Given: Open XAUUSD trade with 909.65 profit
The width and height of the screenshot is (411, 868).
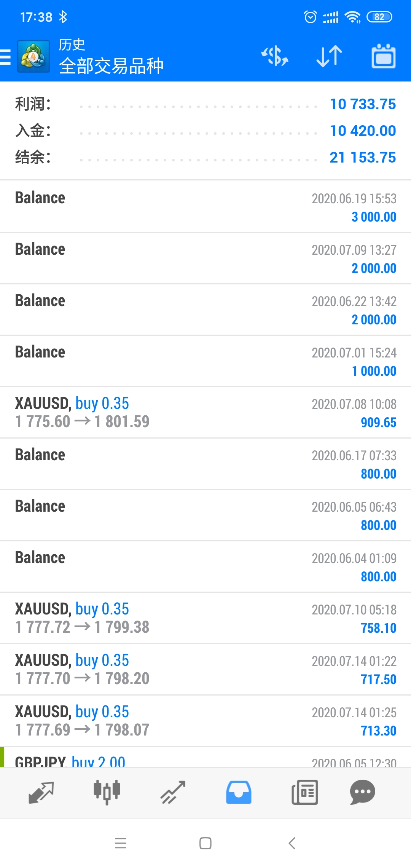Looking at the screenshot, I should (x=205, y=412).
